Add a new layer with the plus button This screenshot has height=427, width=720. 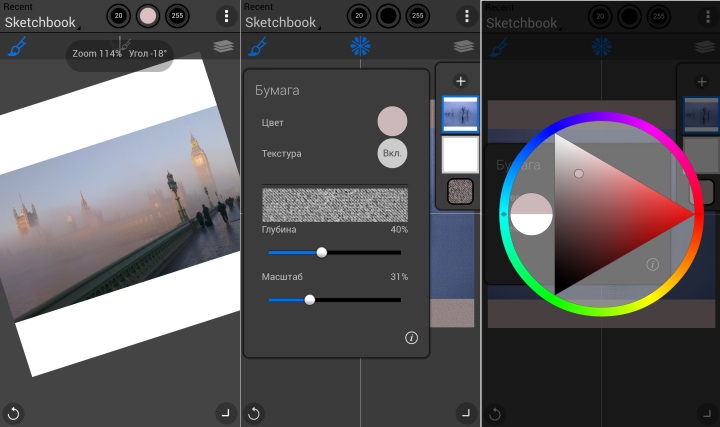460,81
